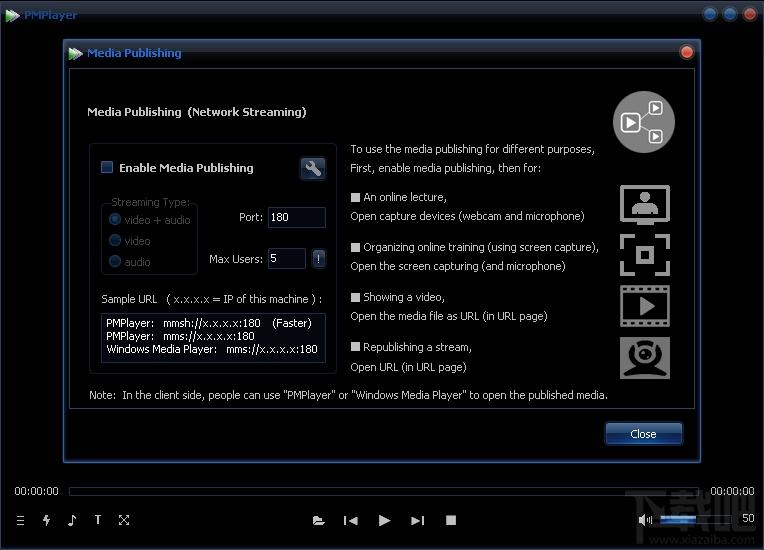This screenshot has width=764, height=550.
Task: Click the elapsed time 00:00:00 on the left
Action: [x=37, y=491]
